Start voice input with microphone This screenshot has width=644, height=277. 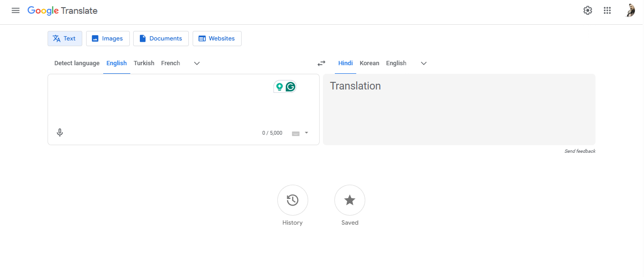point(60,133)
